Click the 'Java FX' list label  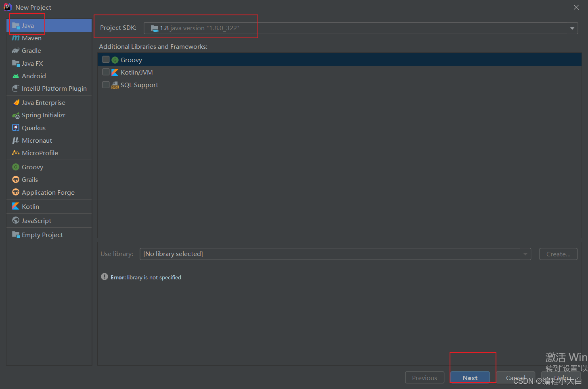[x=32, y=63]
